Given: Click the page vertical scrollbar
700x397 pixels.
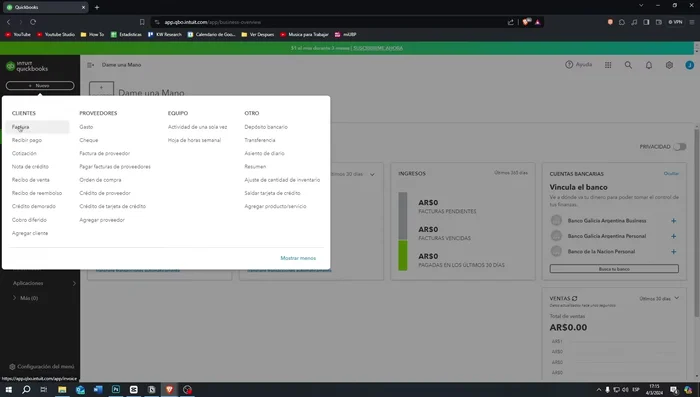Looking at the screenshot, I should (696, 223).
